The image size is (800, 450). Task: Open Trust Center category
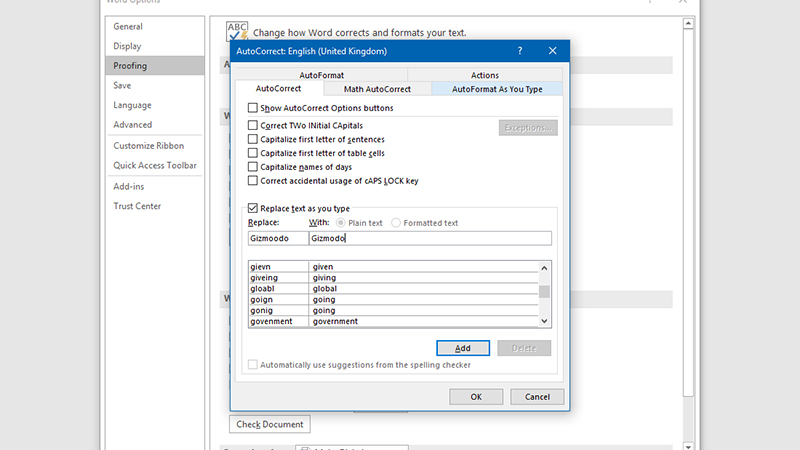[155, 206]
